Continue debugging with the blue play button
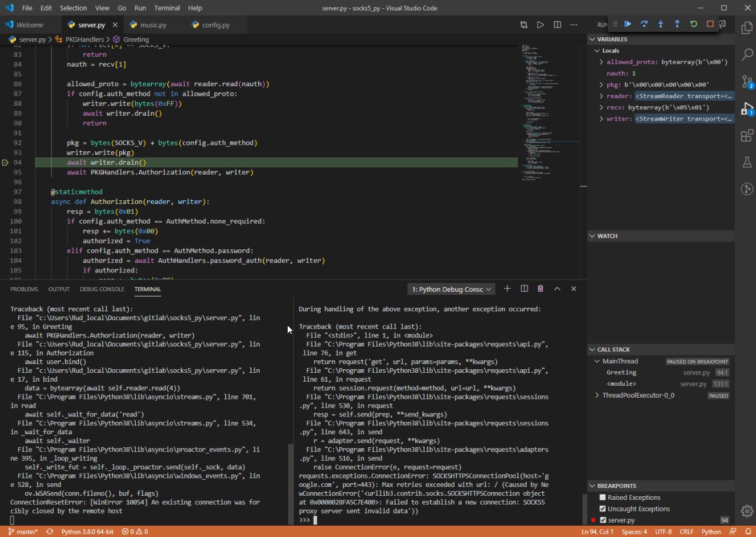 click(x=628, y=24)
